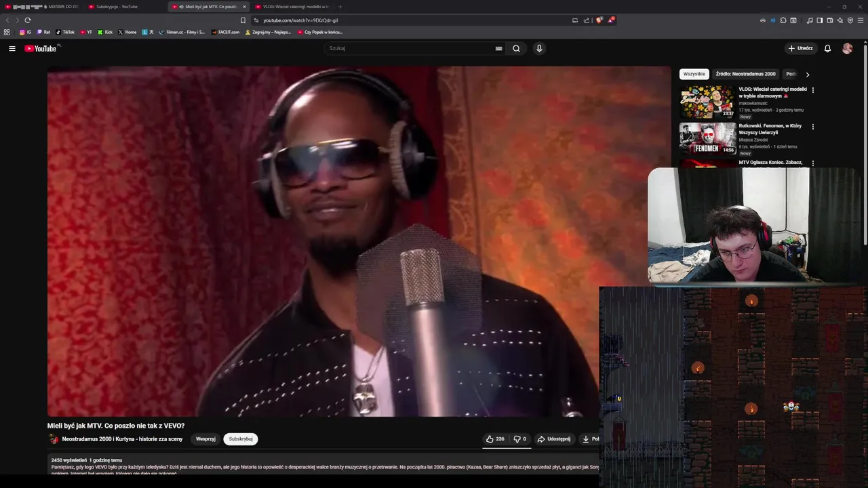Go to the YouTube home logo
Viewport: 868px width, 488px height.
point(42,48)
